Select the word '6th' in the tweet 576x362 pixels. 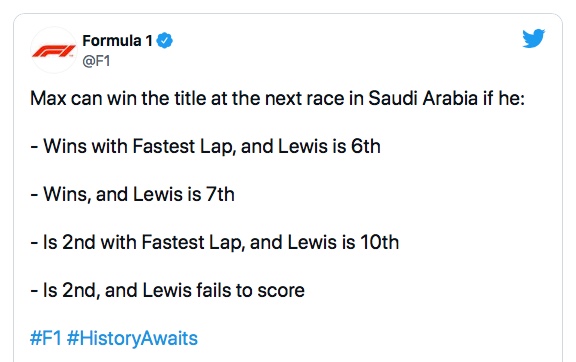click(366, 146)
